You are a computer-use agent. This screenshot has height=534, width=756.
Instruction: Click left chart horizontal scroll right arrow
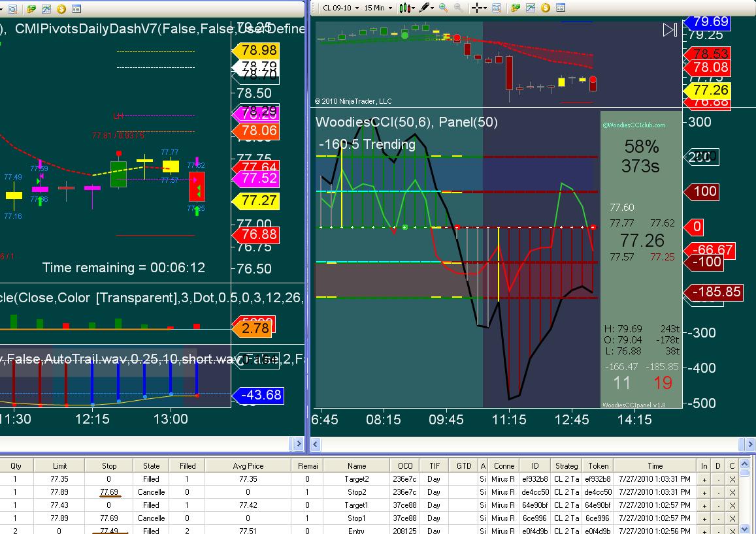tap(299, 443)
